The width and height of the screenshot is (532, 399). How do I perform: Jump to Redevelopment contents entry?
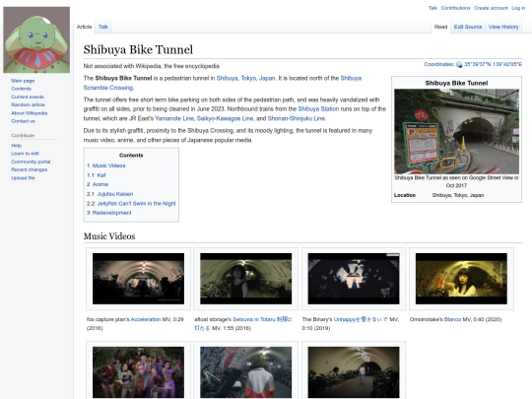(111, 213)
